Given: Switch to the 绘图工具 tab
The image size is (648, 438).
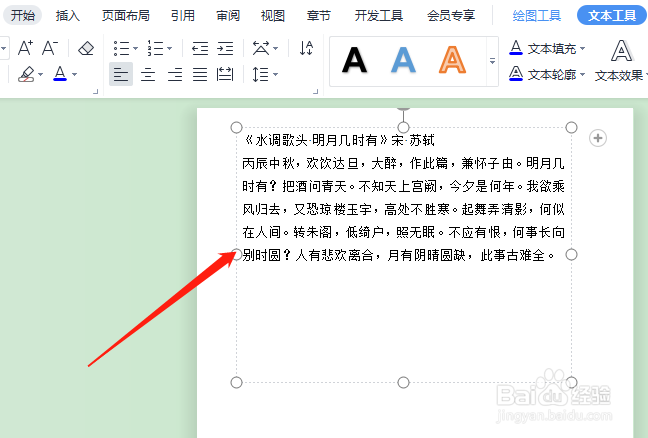Looking at the screenshot, I should pos(536,15).
